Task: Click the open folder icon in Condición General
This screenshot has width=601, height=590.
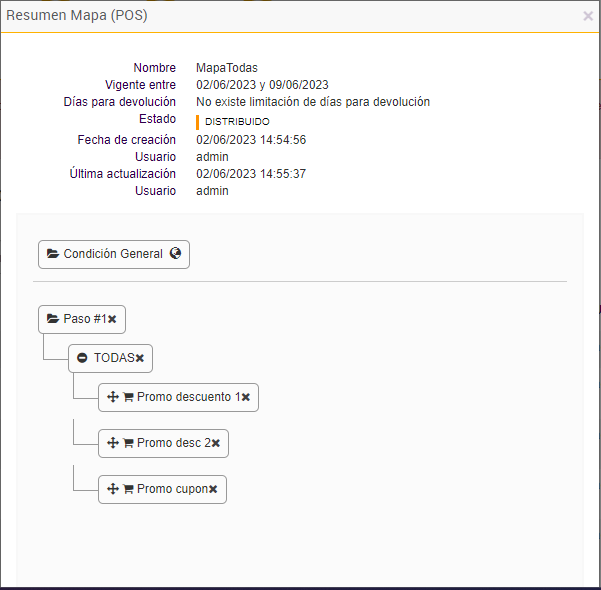Action: 53,253
